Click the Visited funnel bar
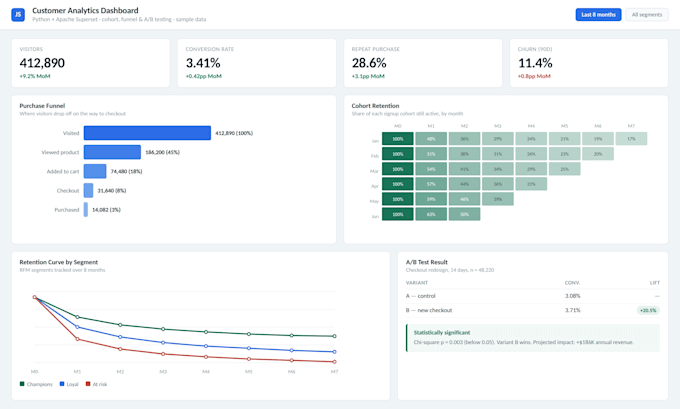680x409 pixels. 147,133
